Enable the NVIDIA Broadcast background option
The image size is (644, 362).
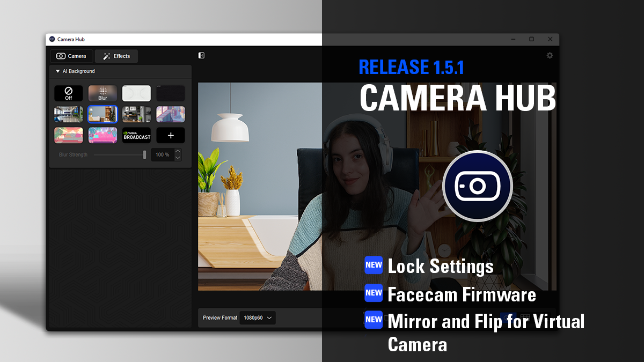pyautogui.click(x=136, y=135)
